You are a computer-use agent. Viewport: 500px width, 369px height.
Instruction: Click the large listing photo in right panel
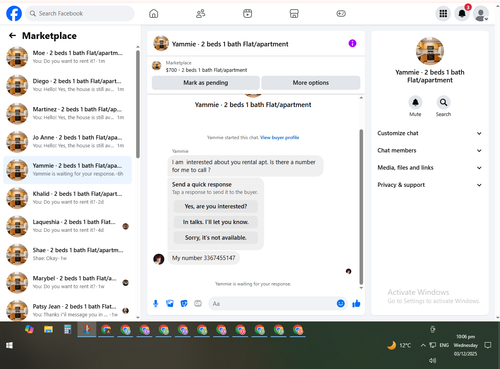click(430, 51)
